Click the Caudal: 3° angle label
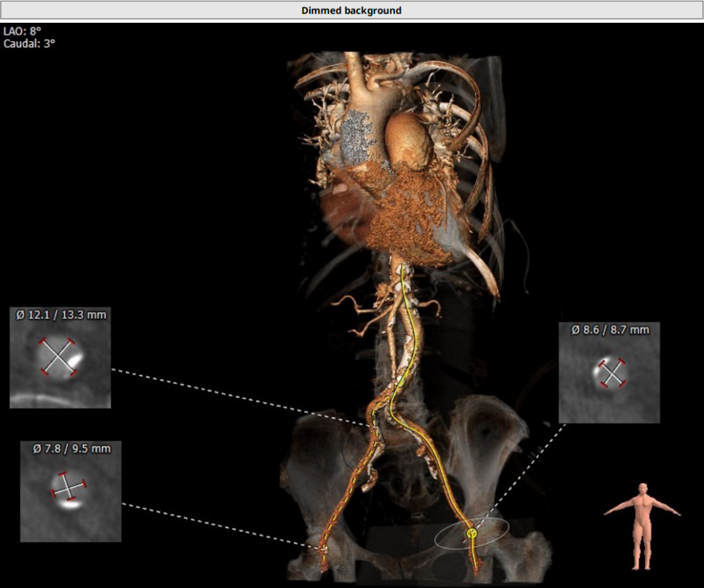 click(29, 44)
